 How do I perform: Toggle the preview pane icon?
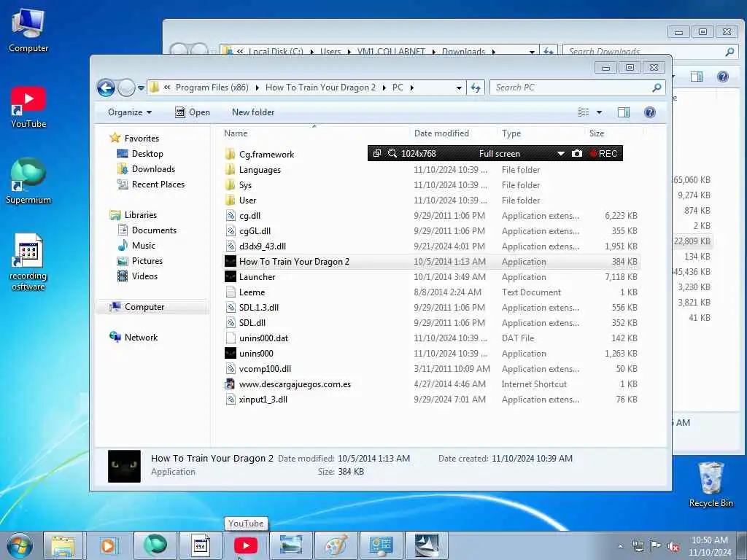pyautogui.click(x=623, y=112)
